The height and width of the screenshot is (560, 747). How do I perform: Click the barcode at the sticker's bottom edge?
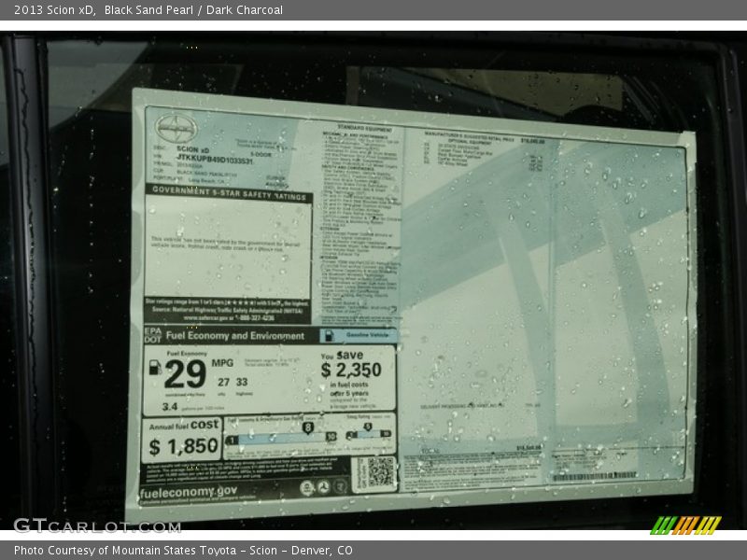point(594,476)
